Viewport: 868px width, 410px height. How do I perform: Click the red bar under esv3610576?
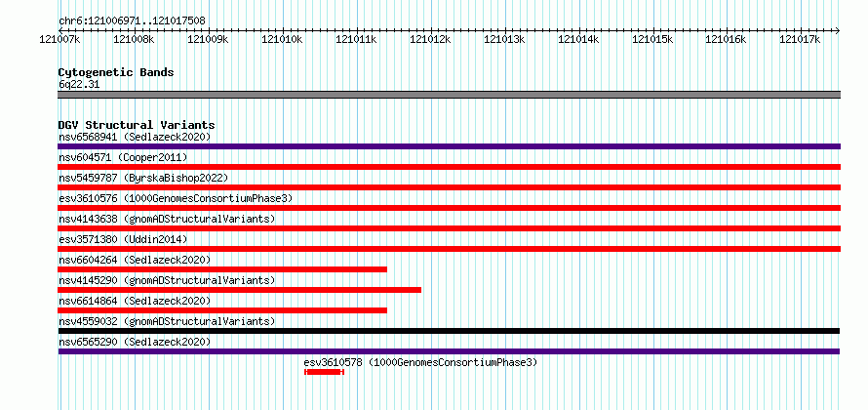coord(449,208)
